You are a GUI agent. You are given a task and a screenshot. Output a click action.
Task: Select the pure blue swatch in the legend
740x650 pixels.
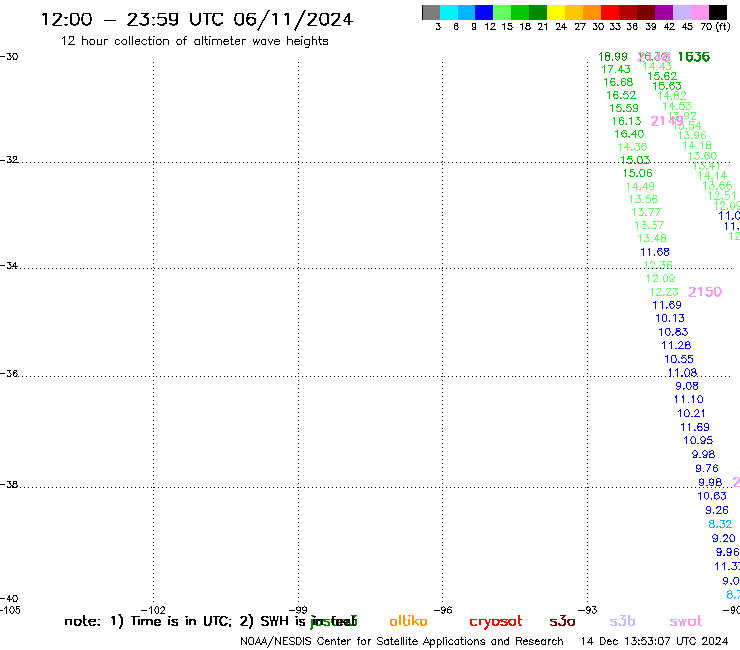[484, 12]
